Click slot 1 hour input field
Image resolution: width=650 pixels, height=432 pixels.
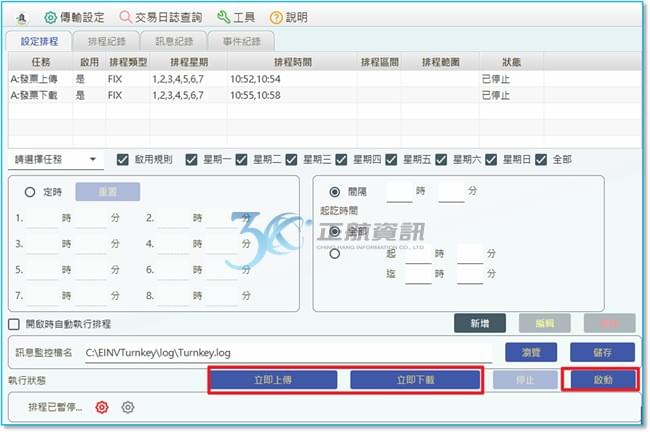point(42,218)
